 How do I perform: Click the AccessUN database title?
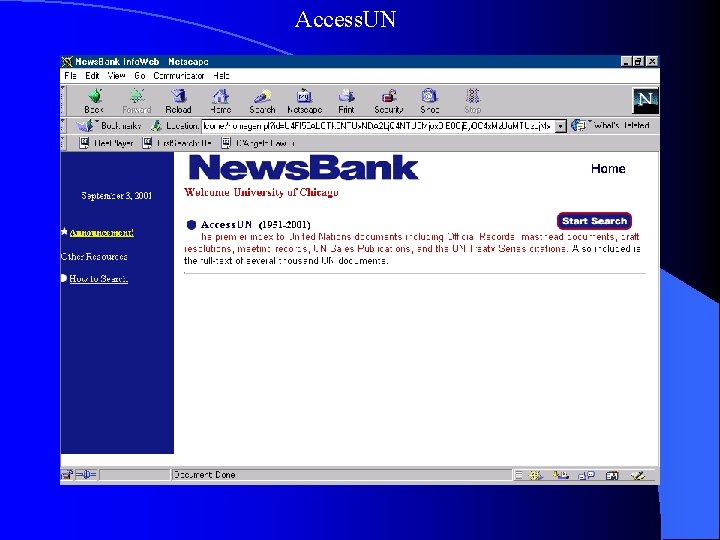pyautogui.click(x=226, y=225)
